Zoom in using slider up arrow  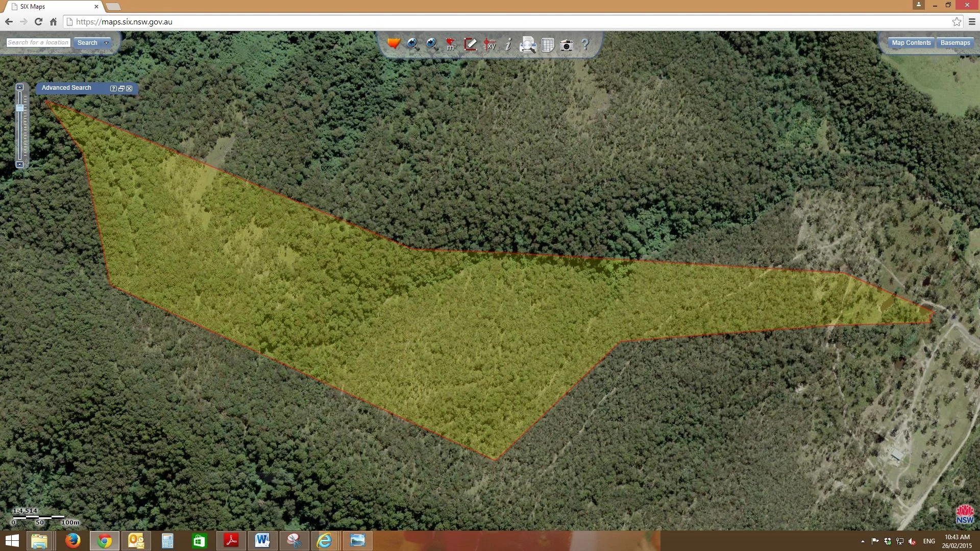pos(20,86)
